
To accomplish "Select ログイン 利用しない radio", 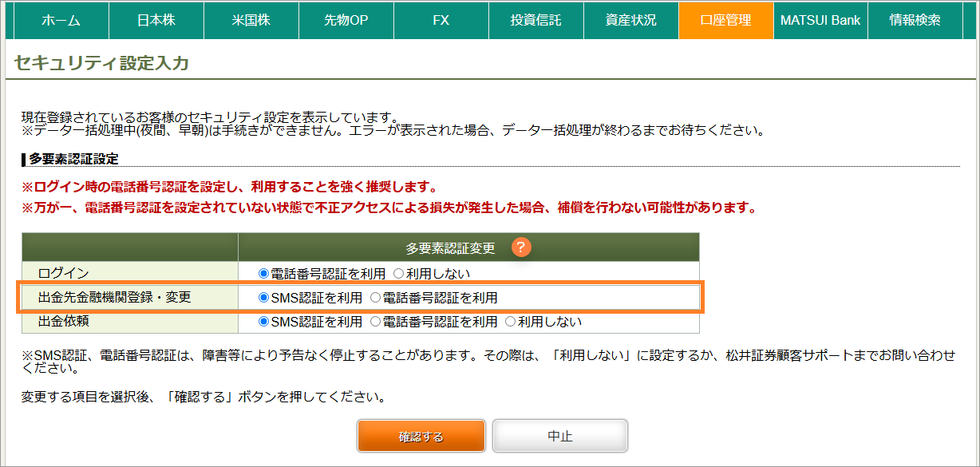I will pyautogui.click(x=398, y=273).
